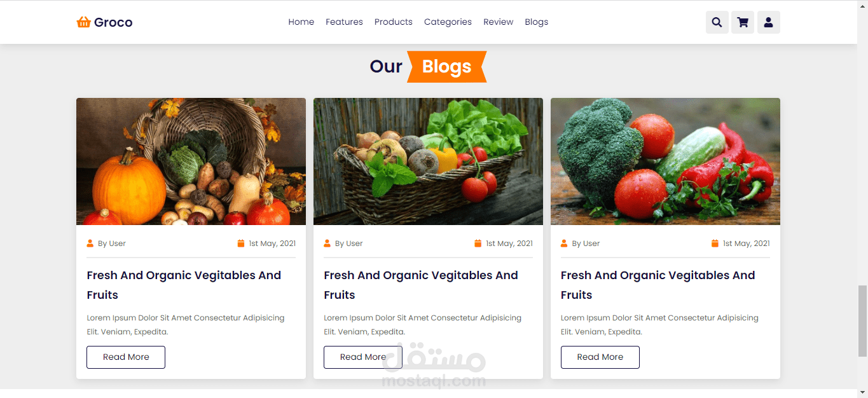Click user icon on first blog card
This screenshot has height=398, width=868.
pos(90,244)
